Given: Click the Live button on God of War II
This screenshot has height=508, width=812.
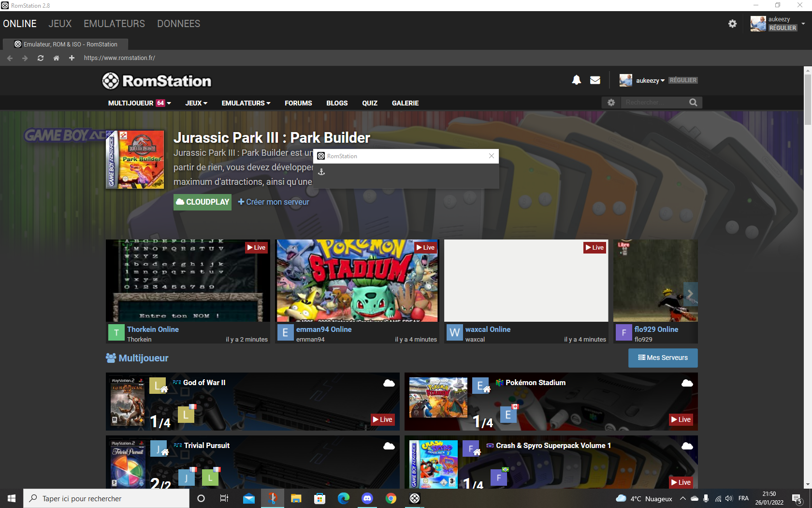Looking at the screenshot, I should tap(382, 419).
